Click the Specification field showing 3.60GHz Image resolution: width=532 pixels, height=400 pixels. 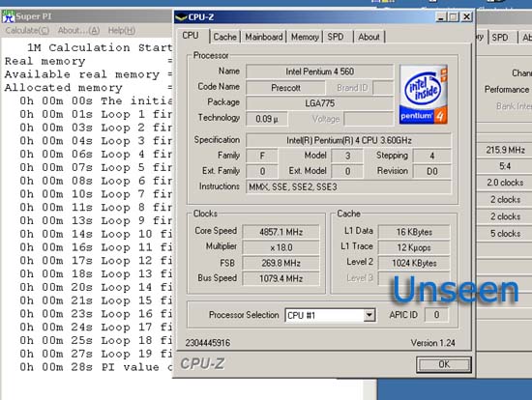pos(349,140)
